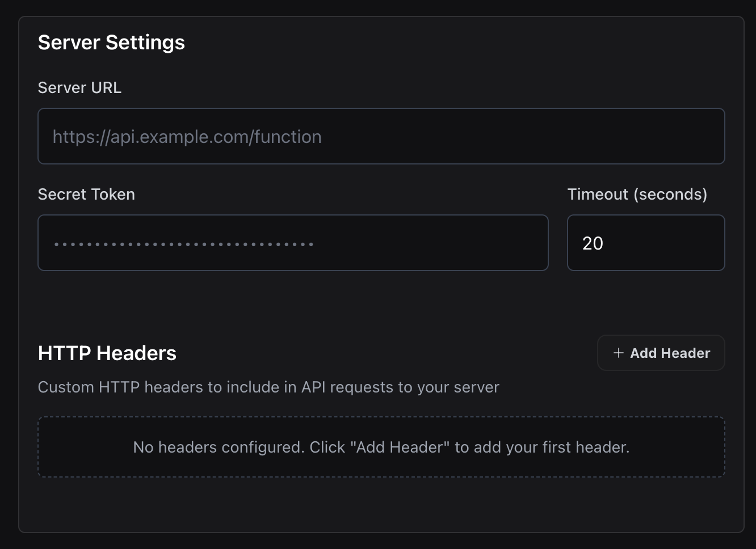
Task: Click the HTTP Headers heading
Action: pos(107,353)
